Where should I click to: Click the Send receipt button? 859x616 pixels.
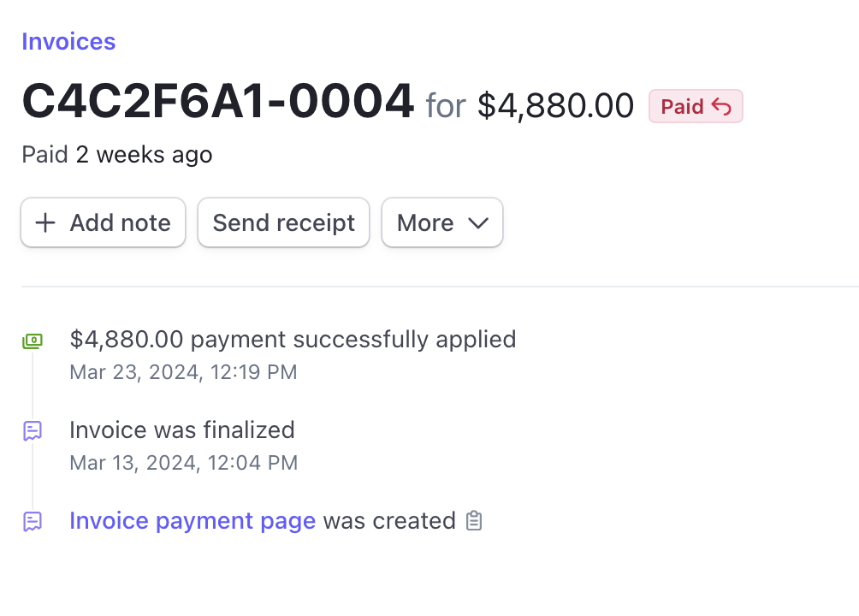[x=283, y=222]
